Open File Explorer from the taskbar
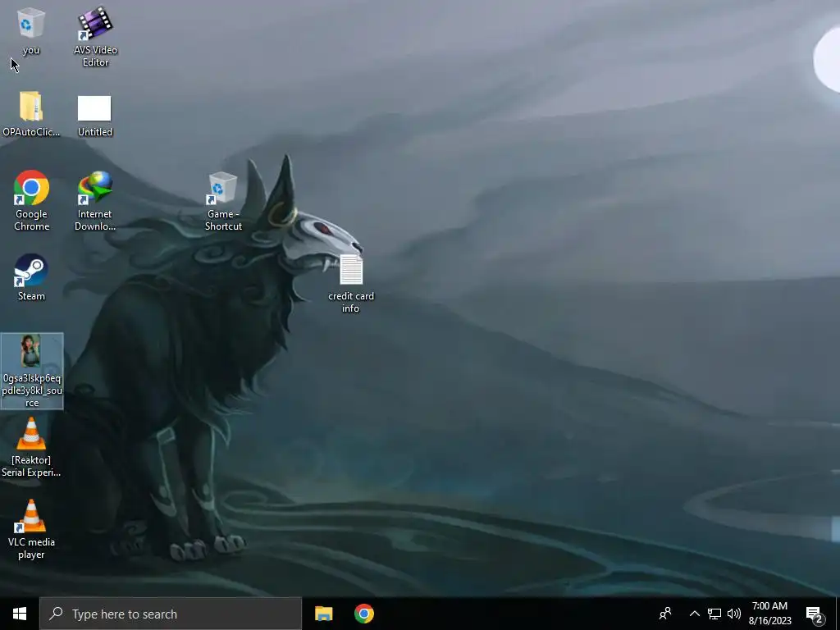The width and height of the screenshot is (840, 630). [323, 614]
